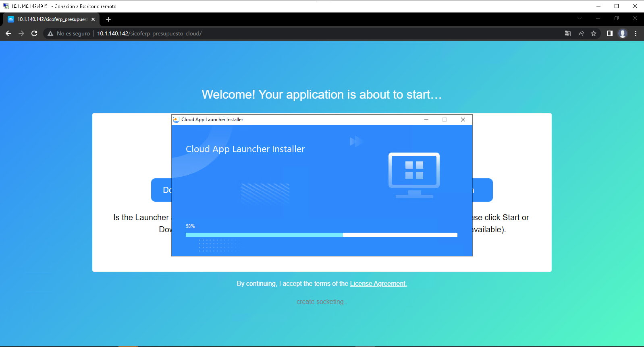Click the 'No es seguro' security warning
This screenshot has width=644, height=347.
click(69, 33)
